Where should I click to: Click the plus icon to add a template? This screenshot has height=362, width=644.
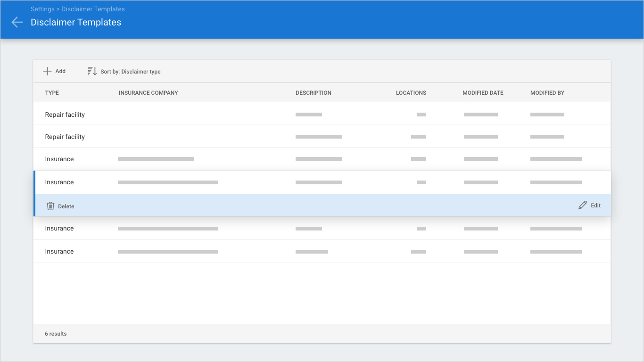click(x=47, y=71)
